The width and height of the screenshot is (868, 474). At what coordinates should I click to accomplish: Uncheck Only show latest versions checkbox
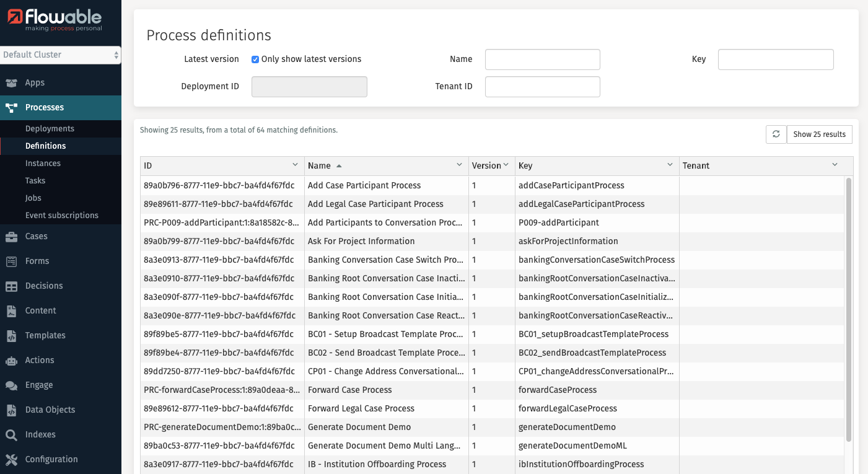click(x=255, y=59)
